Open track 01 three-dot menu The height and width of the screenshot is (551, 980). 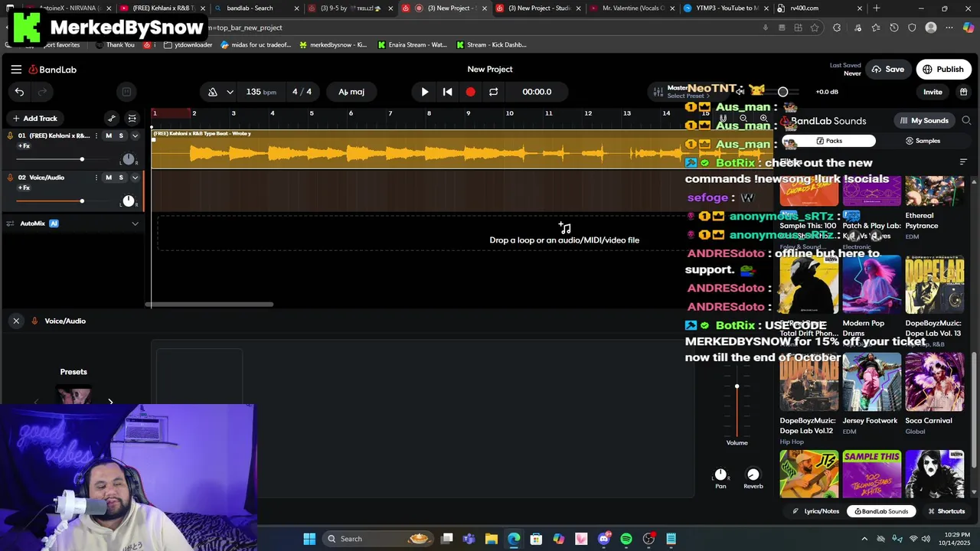(96, 135)
